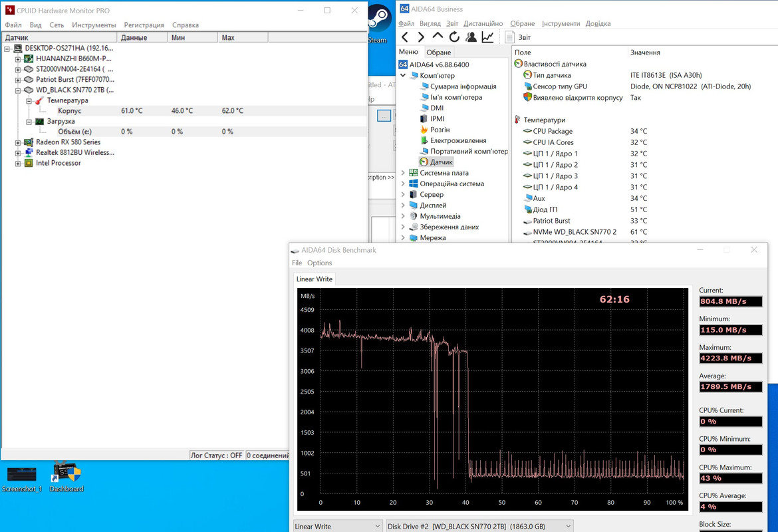Click the Температури section header icon
The width and height of the screenshot is (778, 532).
click(517, 120)
